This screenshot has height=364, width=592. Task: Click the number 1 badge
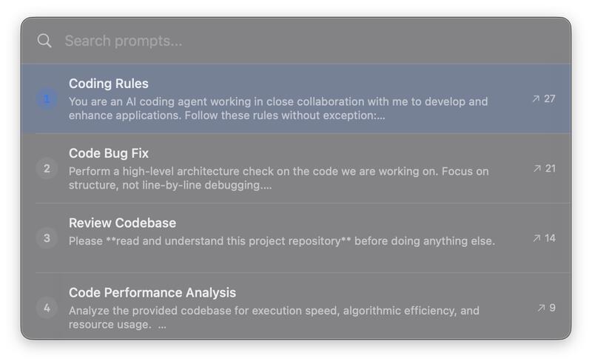[47, 98]
